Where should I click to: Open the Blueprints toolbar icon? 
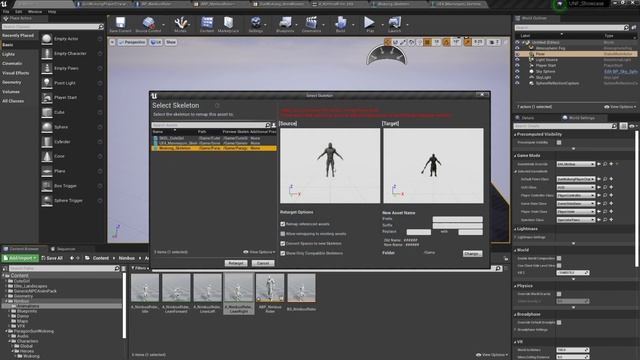pyautogui.click(x=285, y=24)
